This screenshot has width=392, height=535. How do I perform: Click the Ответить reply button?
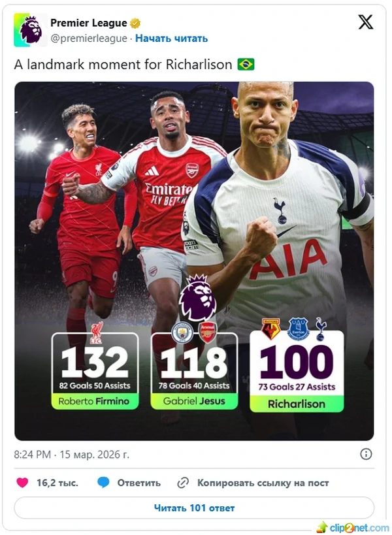click(x=139, y=483)
